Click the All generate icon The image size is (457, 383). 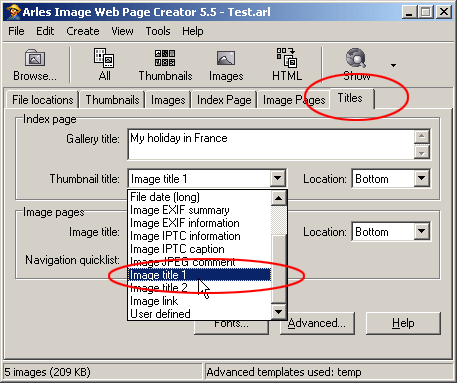point(104,58)
